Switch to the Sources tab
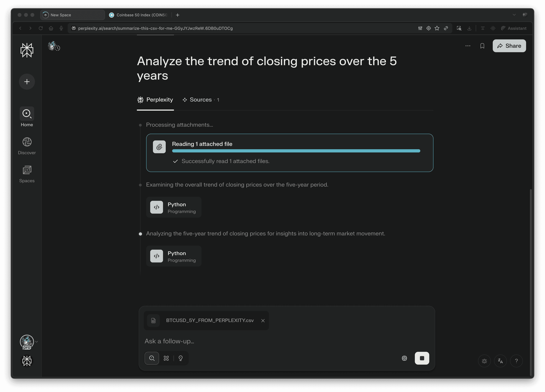 (201, 100)
